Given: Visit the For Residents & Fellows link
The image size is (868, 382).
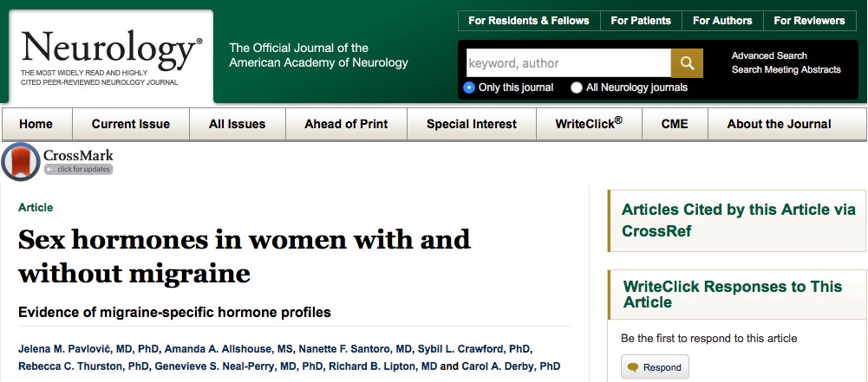Looking at the screenshot, I should click(529, 21).
